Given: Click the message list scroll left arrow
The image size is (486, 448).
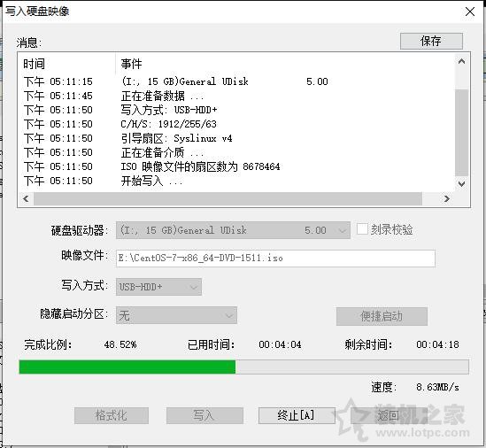Looking at the screenshot, I should [x=26, y=198].
